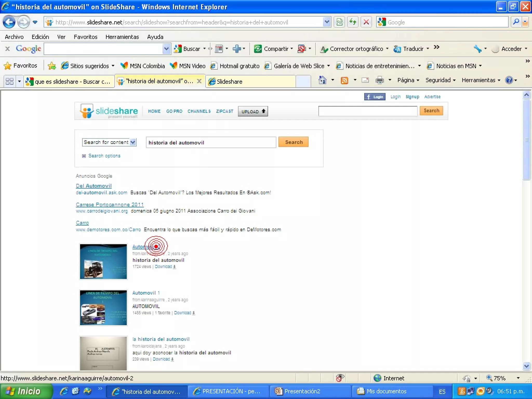Viewport: 532px width, 399px height.
Task: Open the address bar URL dropdown arrow
Action: (x=327, y=22)
